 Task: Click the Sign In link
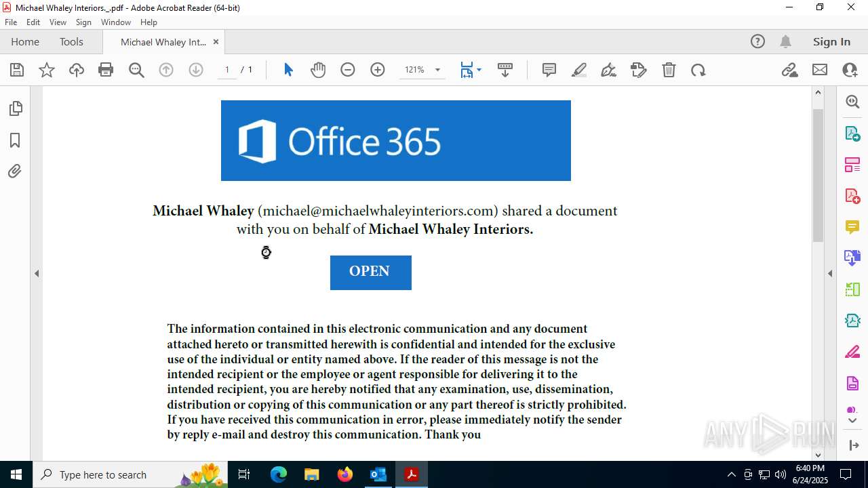coord(831,41)
